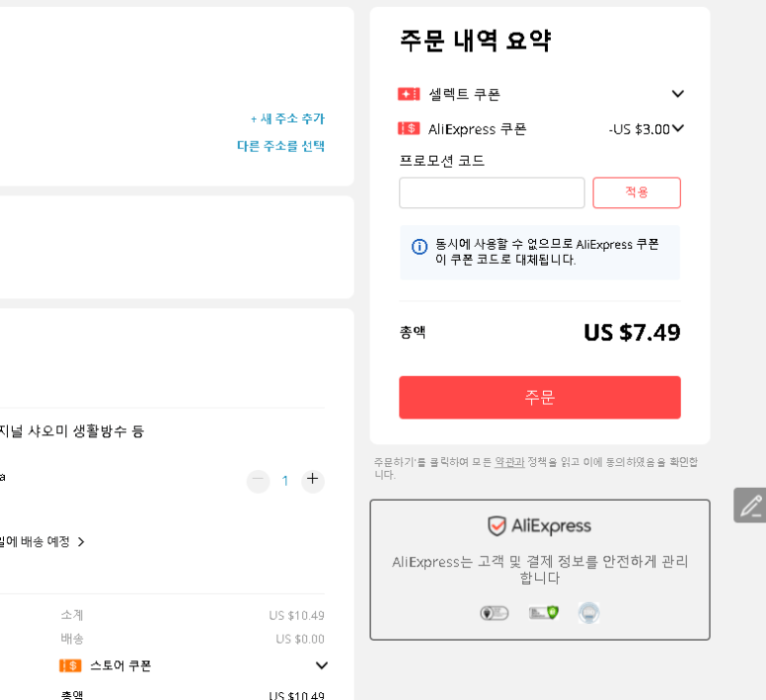Click + 새 주소 추가 link
The height and width of the screenshot is (700, 766).
(287, 119)
